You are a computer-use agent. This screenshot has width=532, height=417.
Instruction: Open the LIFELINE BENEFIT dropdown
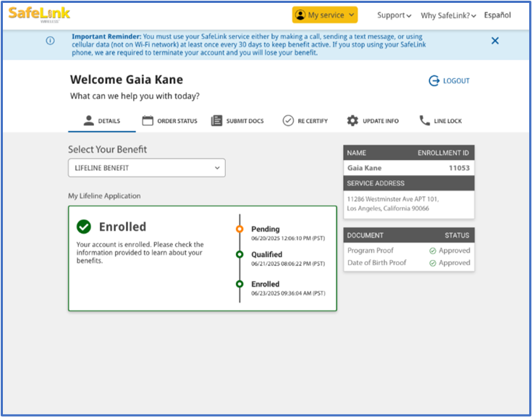pyautogui.click(x=146, y=168)
